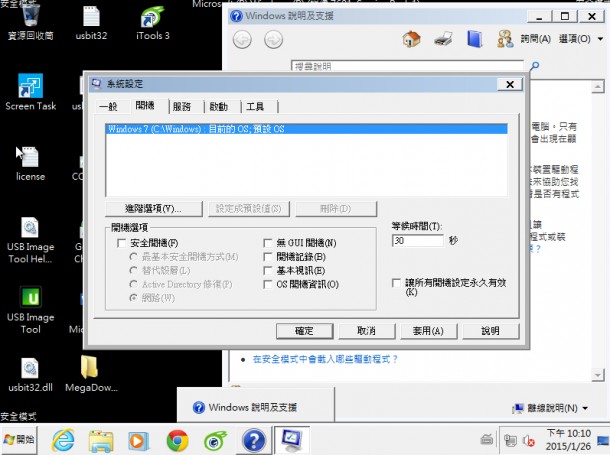This screenshot has width=610, height=455.
Task: Open the Screen Task shortcut
Action: point(30,93)
